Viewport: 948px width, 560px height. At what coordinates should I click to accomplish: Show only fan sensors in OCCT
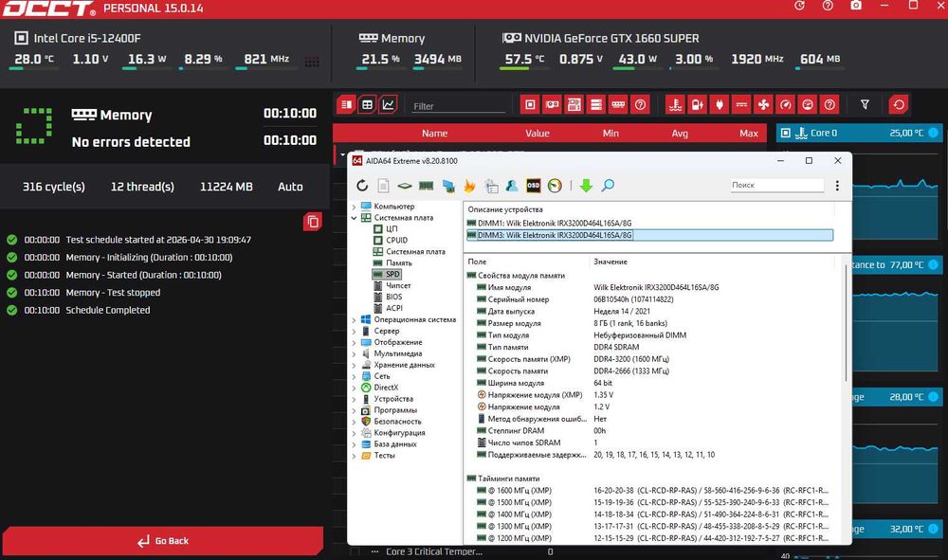pos(763,104)
